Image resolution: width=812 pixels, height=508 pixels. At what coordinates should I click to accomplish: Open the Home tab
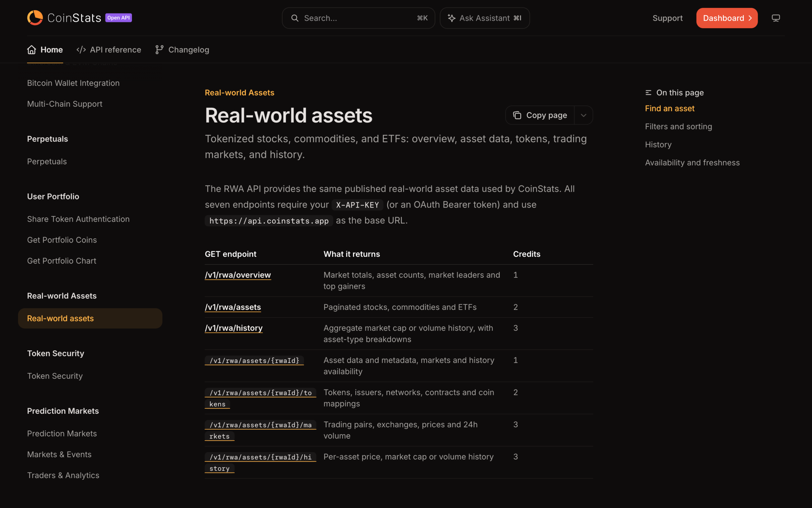coord(45,50)
